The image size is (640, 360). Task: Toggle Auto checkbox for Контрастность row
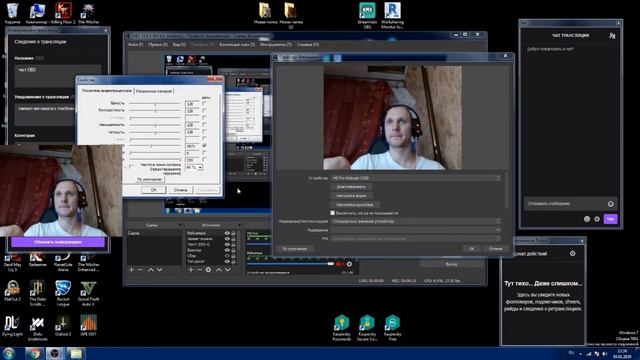pos(204,111)
